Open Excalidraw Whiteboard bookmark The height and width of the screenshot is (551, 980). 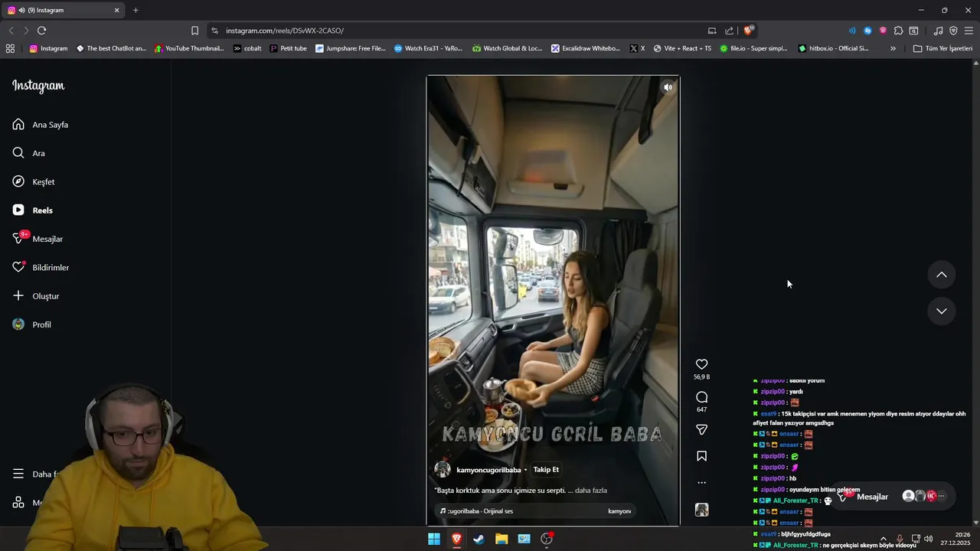pyautogui.click(x=586, y=48)
